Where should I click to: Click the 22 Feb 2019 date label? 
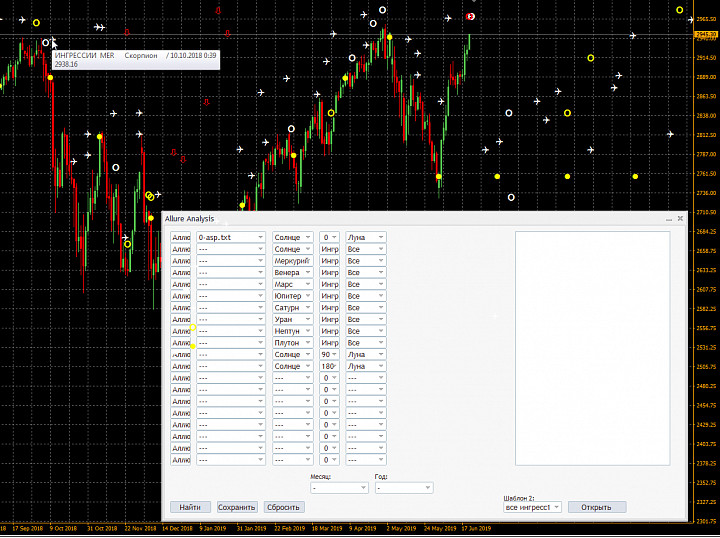click(x=290, y=528)
